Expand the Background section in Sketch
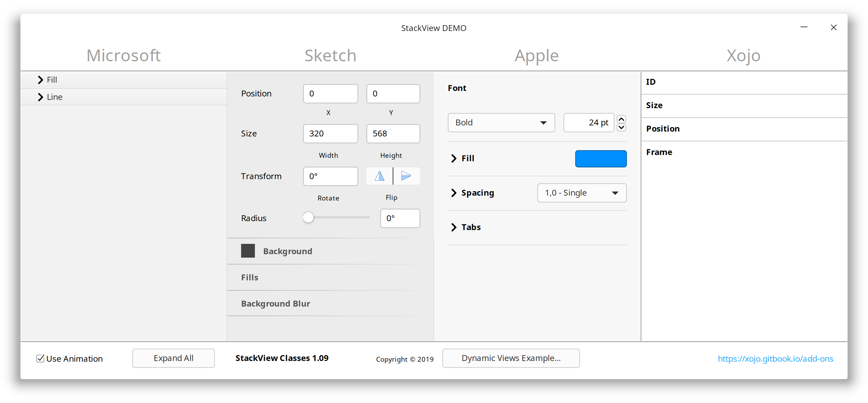The image size is (868, 403). point(330,251)
